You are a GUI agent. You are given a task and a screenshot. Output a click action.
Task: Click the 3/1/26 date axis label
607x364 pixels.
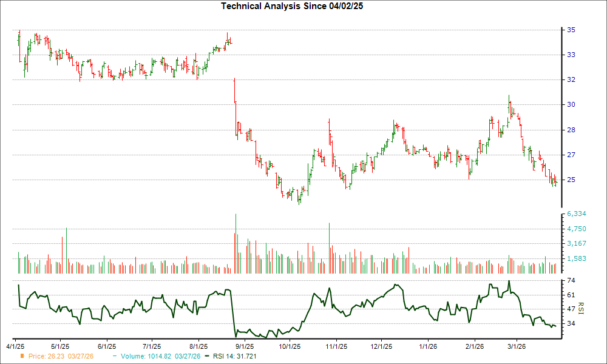(x=516, y=345)
